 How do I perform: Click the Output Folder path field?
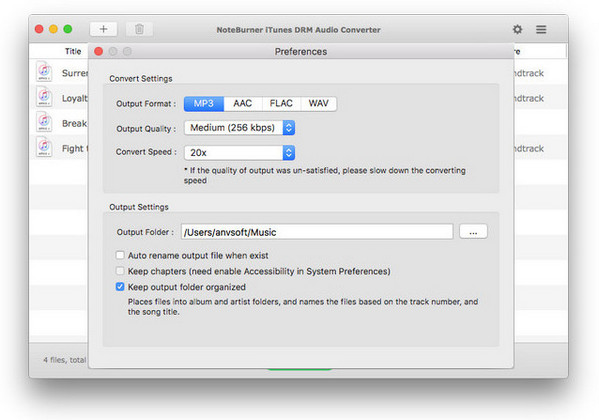coord(317,232)
